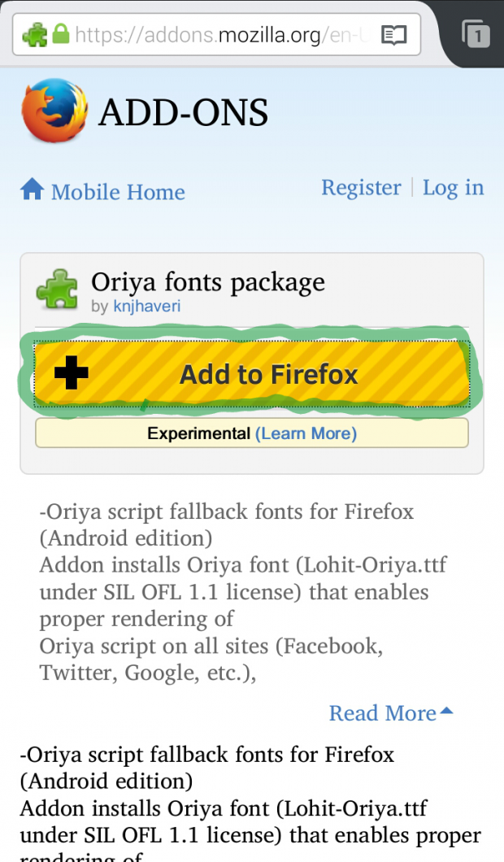Click the Firefox logo
Image resolution: width=504 pixels, height=862 pixels.
(x=54, y=113)
